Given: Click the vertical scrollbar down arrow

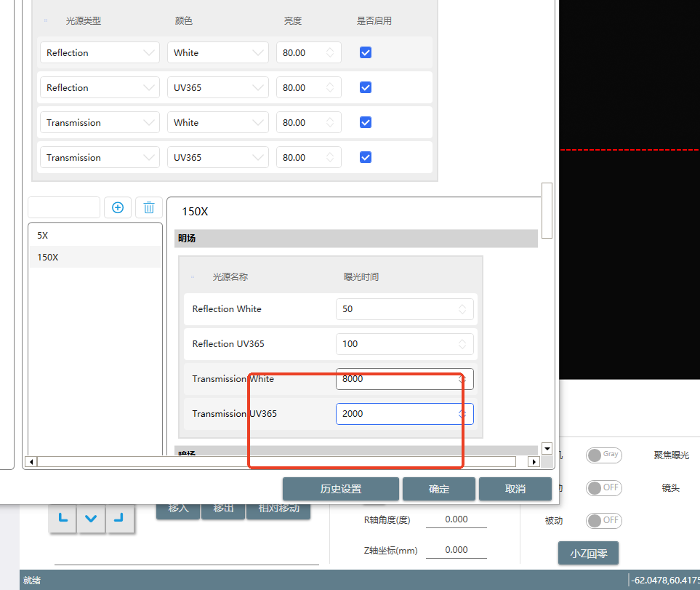Looking at the screenshot, I should point(547,449).
